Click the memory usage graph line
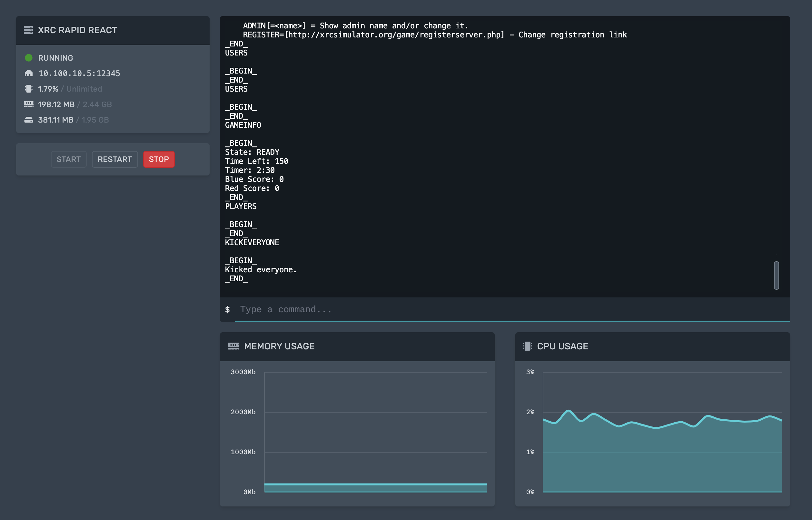 click(375, 484)
